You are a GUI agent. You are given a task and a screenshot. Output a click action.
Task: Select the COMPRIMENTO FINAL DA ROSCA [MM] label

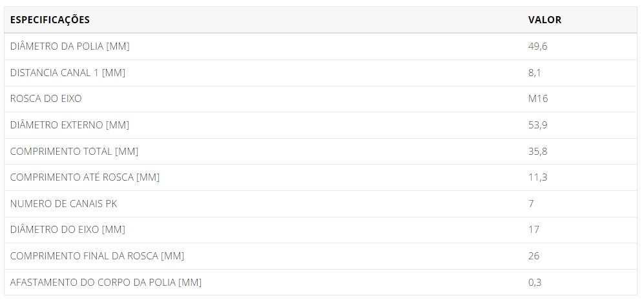pyautogui.click(x=98, y=256)
